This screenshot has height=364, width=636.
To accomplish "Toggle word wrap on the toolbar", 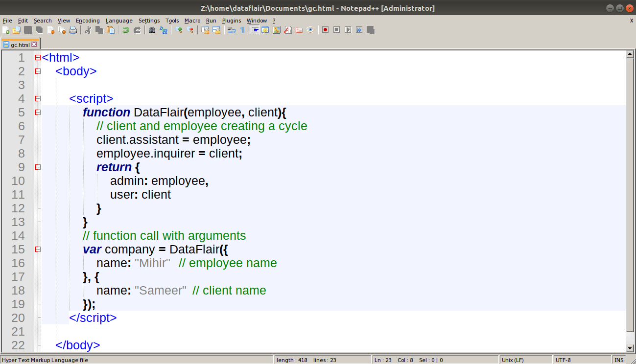I will tap(231, 30).
